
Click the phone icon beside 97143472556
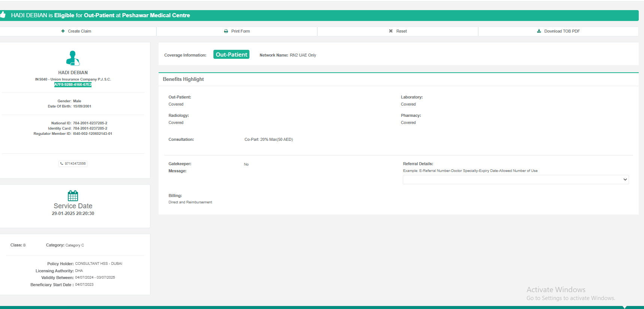(x=62, y=164)
